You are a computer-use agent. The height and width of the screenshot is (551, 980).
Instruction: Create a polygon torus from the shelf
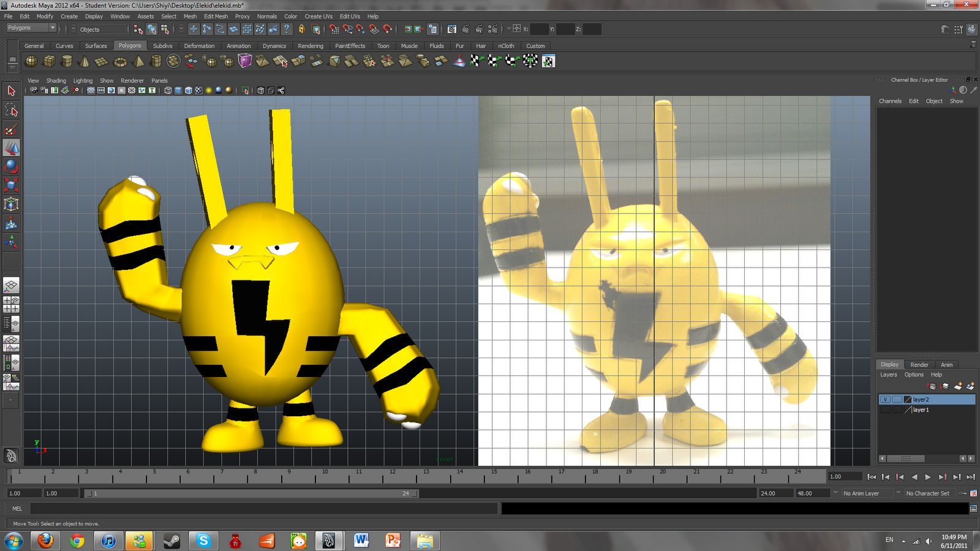click(x=120, y=61)
